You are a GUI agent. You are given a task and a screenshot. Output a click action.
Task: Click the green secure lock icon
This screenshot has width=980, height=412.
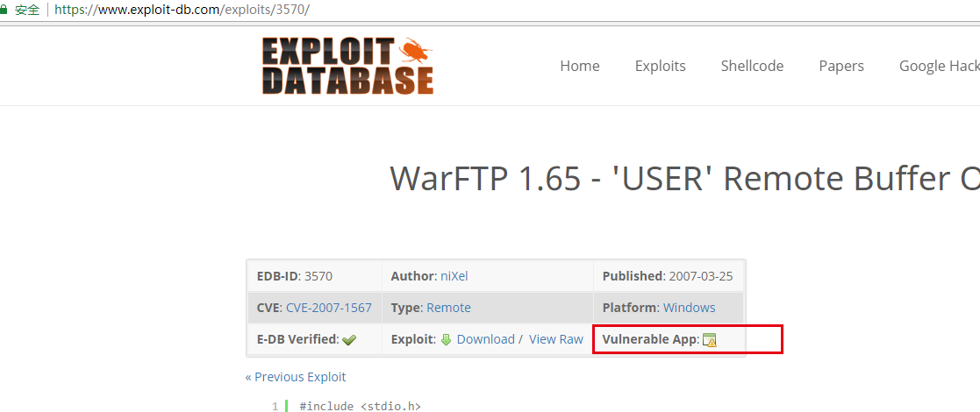click(4, 10)
